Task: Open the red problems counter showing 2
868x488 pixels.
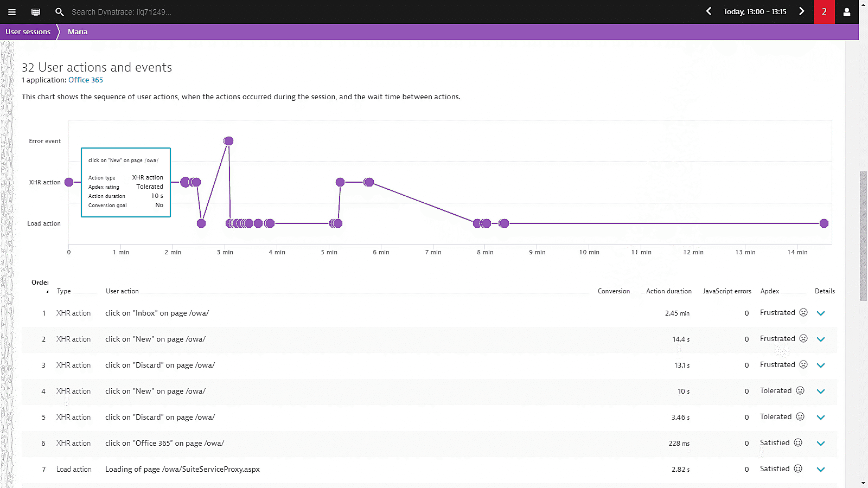Action: 824,11
